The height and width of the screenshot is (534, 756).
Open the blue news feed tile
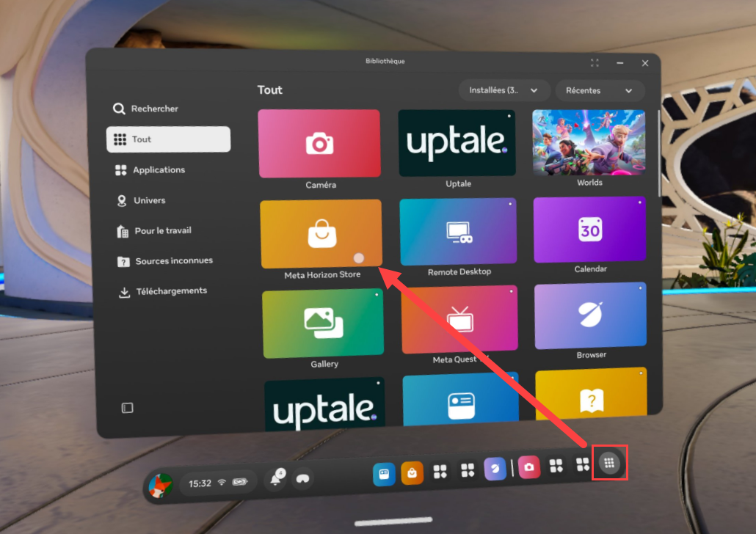pyautogui.click(x=461, y=398)
